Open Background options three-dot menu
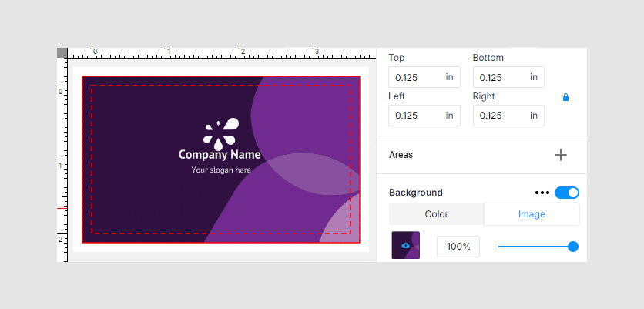 [x=542, y=193]
